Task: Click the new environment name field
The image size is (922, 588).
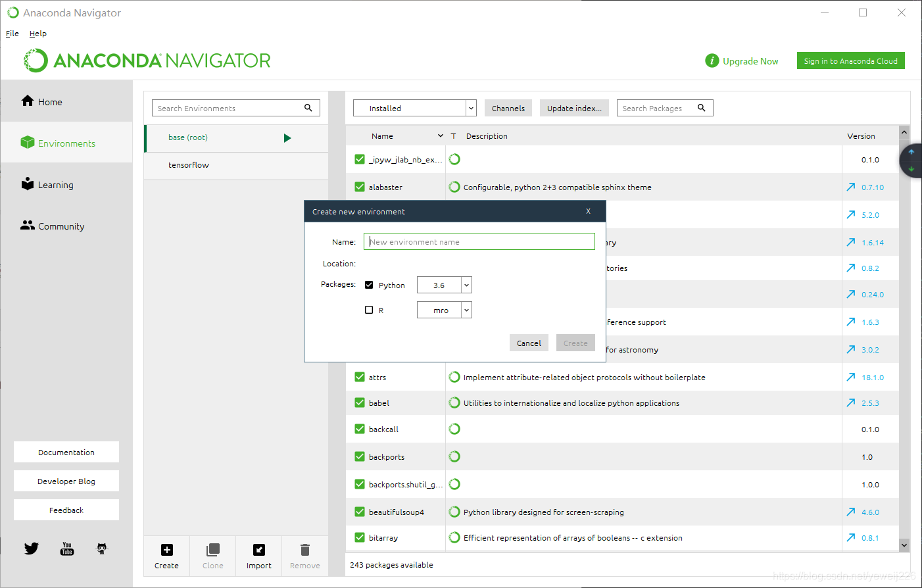Action: pyautogui.click(x=479, y=241)
